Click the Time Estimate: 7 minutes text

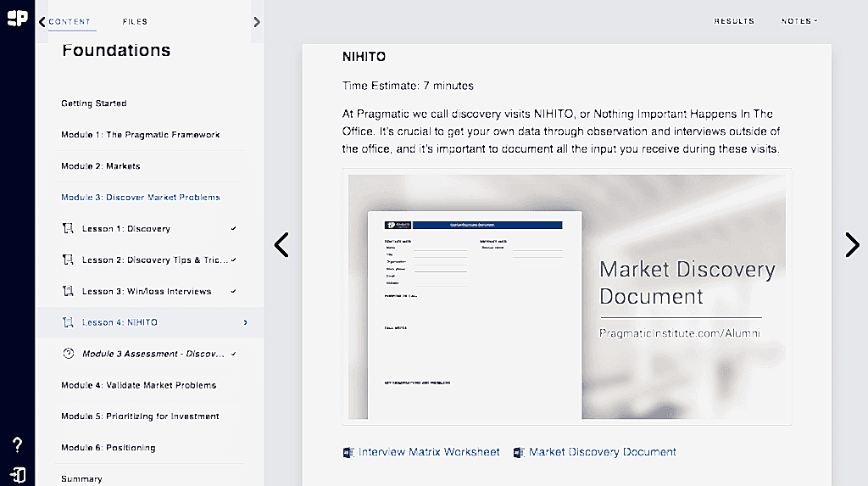click(408, 86)
